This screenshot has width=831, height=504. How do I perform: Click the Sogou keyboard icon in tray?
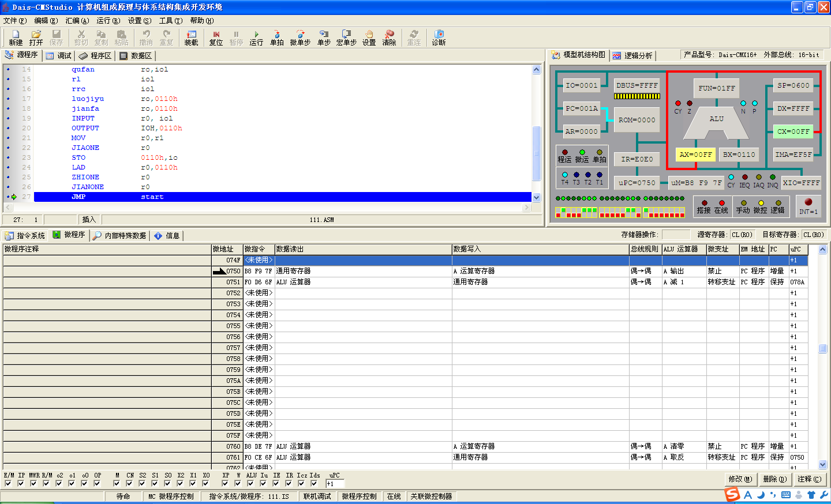point(786,495)
